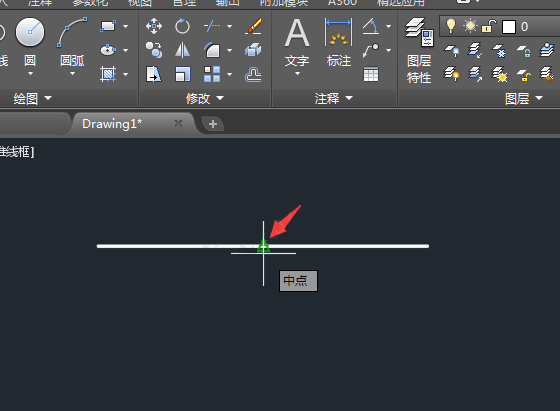560x411 pixels.
Task: Expand the 图层 panel title
Action: coord(524,98)
